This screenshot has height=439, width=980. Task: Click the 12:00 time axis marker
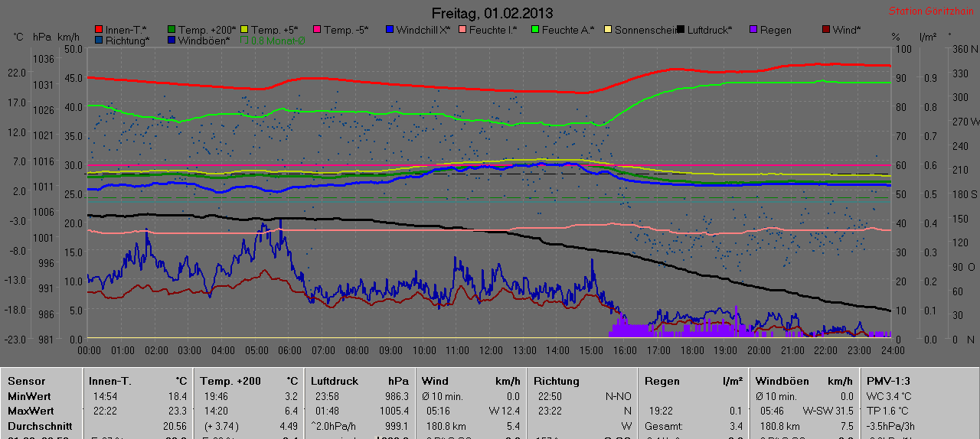[491, 350]
